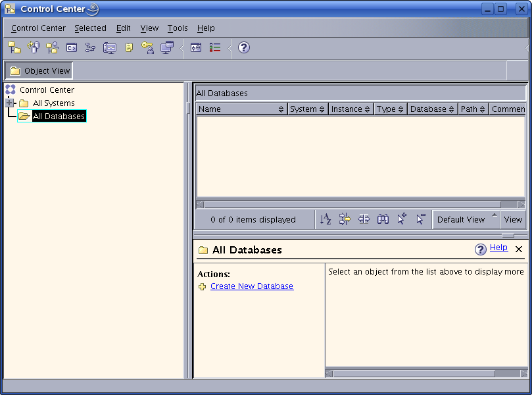The width and height of the screenshot is (532, 395).
Task: Minimize the Control Center window
Action: (487, 9)
